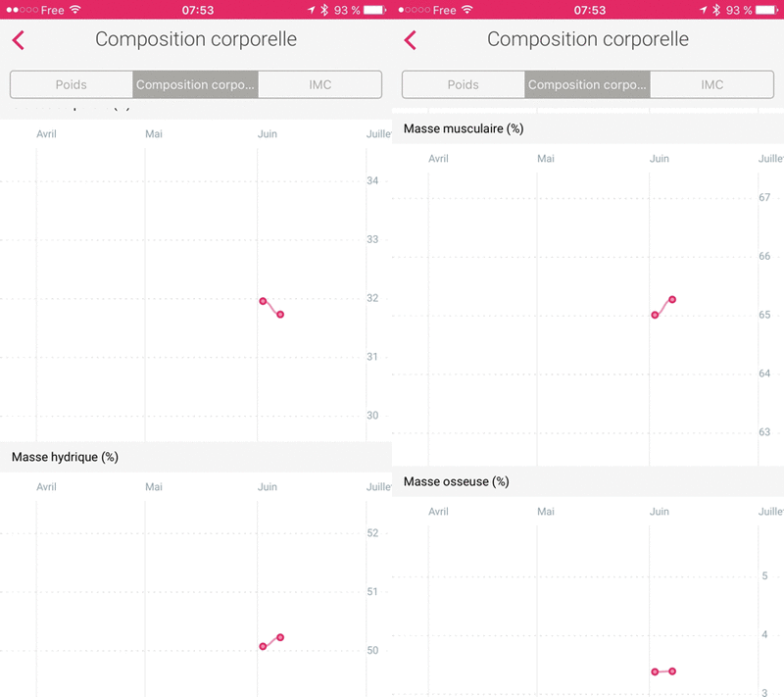This screenshot has height=697, width=784.
Task: Tap the 4 axis value on Masse osseuse chart
Action: click(764, 635)
